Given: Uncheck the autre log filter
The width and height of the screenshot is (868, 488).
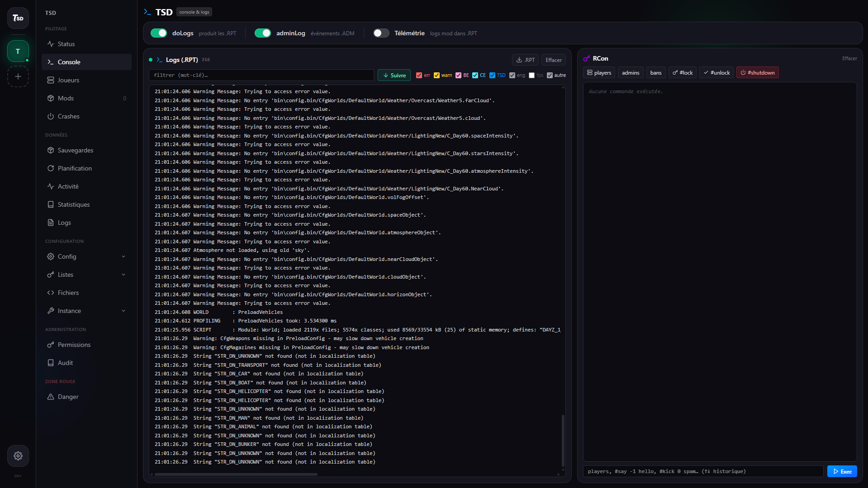Looking at the screenshot, I should pyautogui.click(x=550, y=76).
